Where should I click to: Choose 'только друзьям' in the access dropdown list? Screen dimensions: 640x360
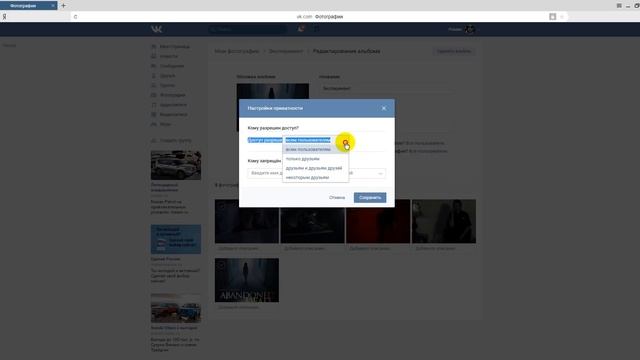tap(302, 159)
